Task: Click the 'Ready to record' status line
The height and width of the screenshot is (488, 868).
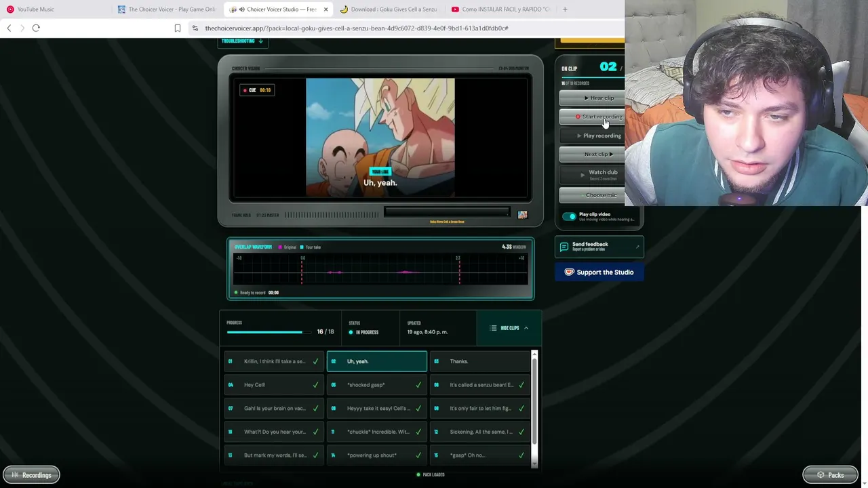Action: coord(256,293)
